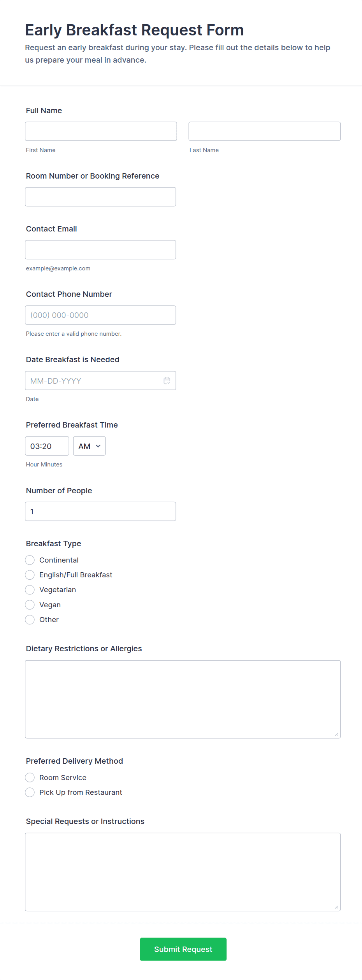Focus the Number of People field
362x980 pixels.
point(100,511)
